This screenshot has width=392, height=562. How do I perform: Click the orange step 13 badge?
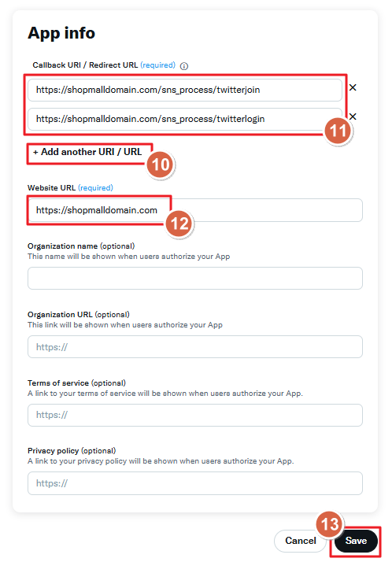330,524
